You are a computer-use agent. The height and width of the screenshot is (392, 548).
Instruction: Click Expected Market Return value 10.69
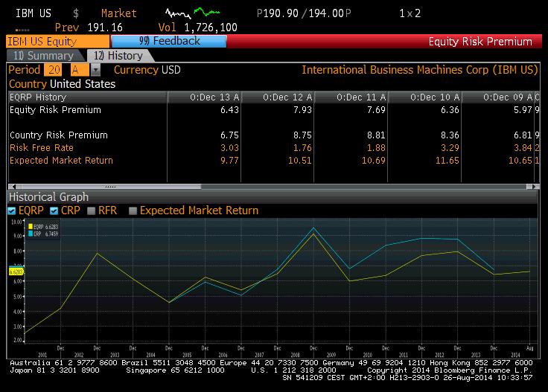point(374,160)
